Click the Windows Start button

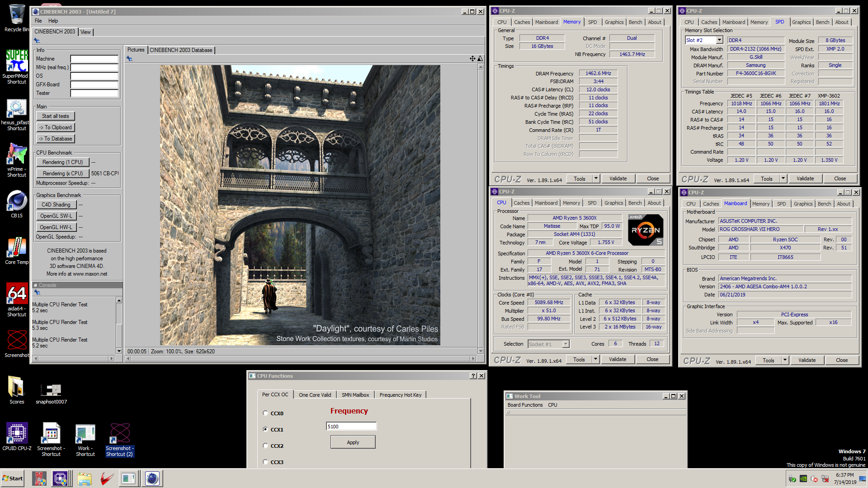(x=13, y=479)
